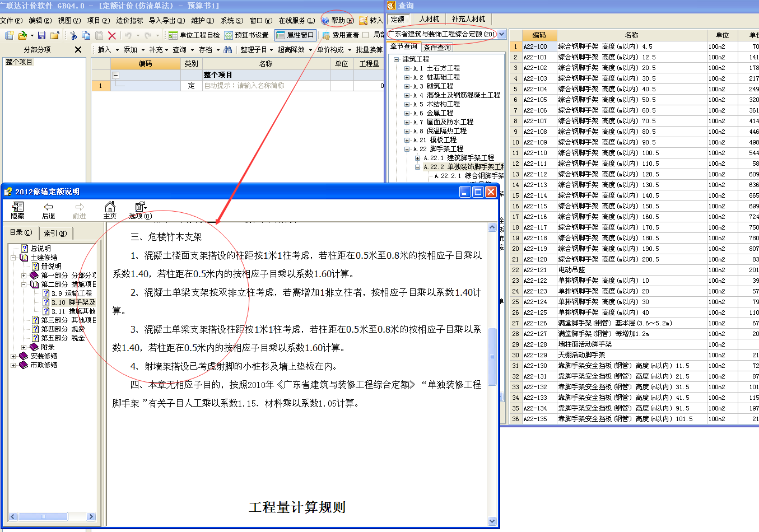759x532 pixels.
Task: Collapse the 建筑工程 tree node
Action: [x=397, y=59]
